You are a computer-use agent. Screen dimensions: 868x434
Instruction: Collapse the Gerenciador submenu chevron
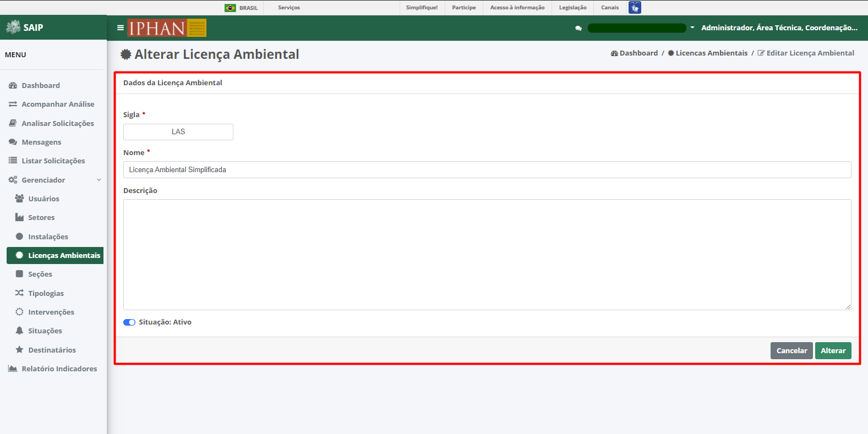point(99,180)
